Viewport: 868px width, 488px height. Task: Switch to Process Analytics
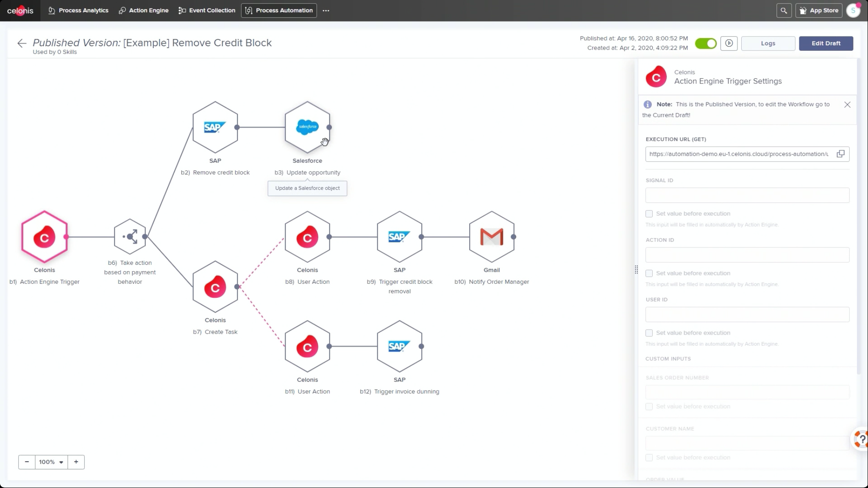click(x=78, y=10)
